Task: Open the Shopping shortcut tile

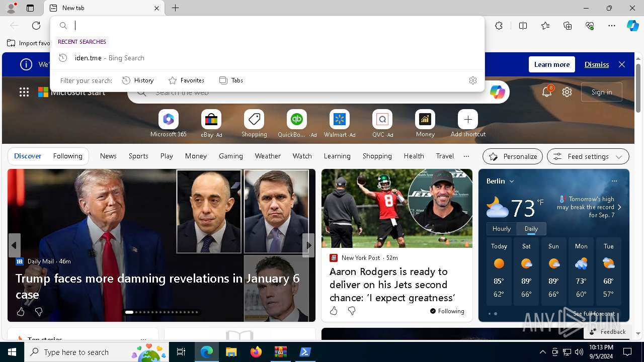Action: 254,119
